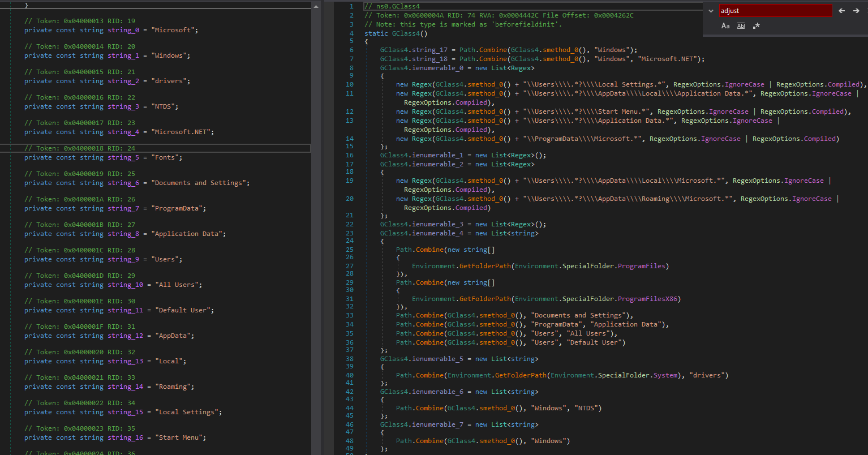The image size is (868, 455).
Task: Select the string_13 field name
Action: tap(125, 361)
